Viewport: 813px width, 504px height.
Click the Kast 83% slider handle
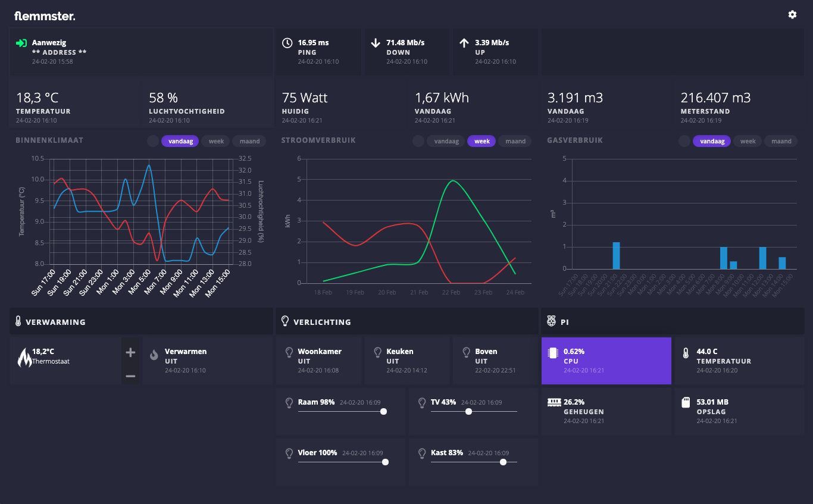click(503, 462)
